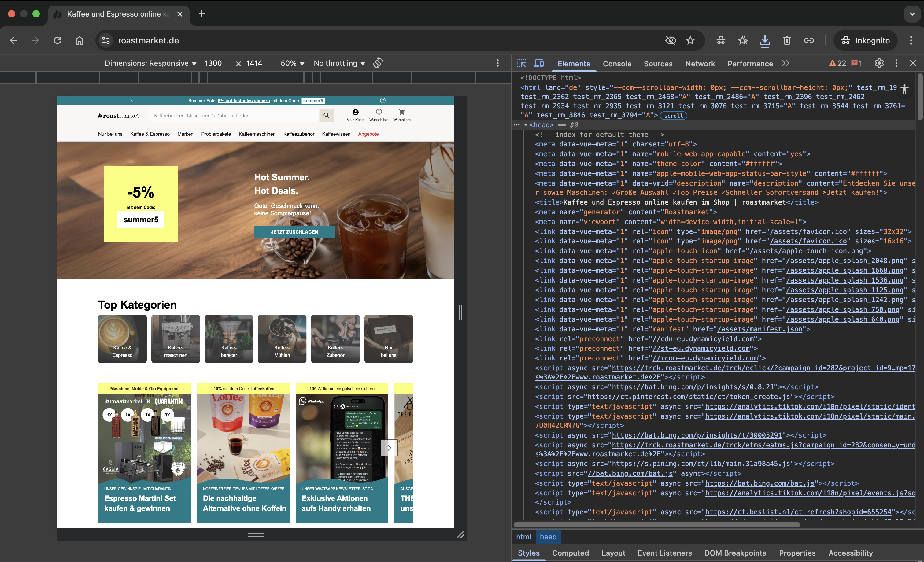Expand the zoom level 50% dropdown

pos(292,63)
